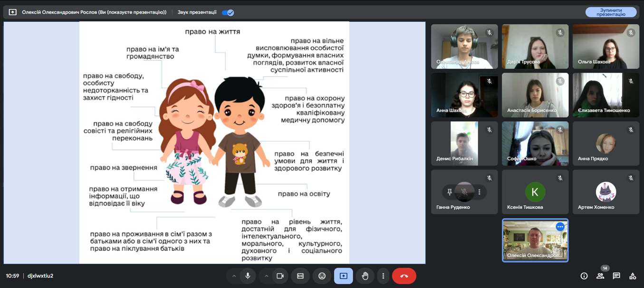Open the chat panel
This screenshot has height=288, width=644.
(x=616, y=276)
